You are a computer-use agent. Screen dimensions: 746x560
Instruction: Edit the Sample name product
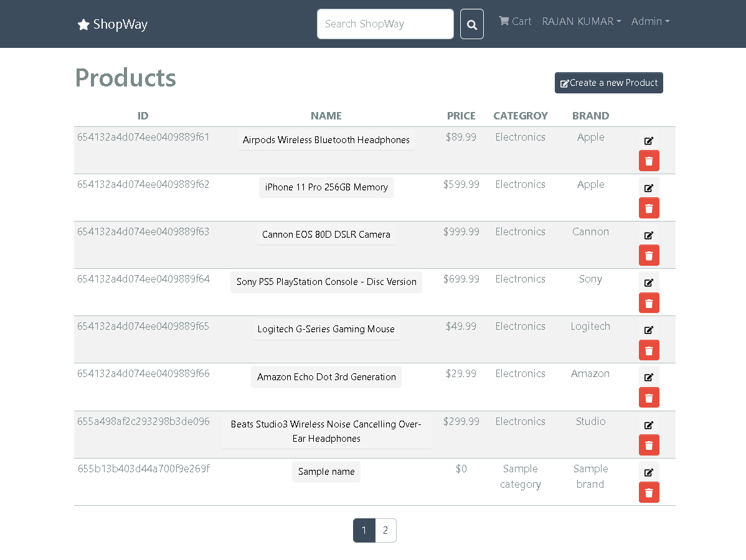click(x=648, y=472)
